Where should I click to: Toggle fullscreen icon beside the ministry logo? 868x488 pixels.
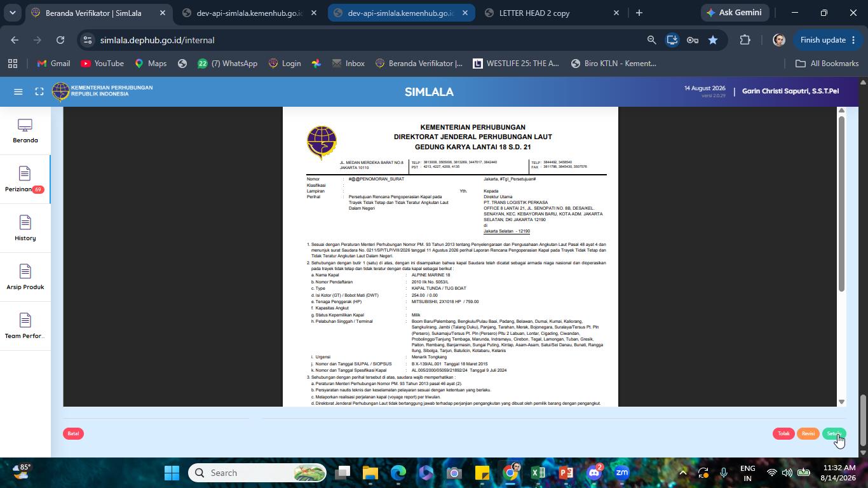39,91
